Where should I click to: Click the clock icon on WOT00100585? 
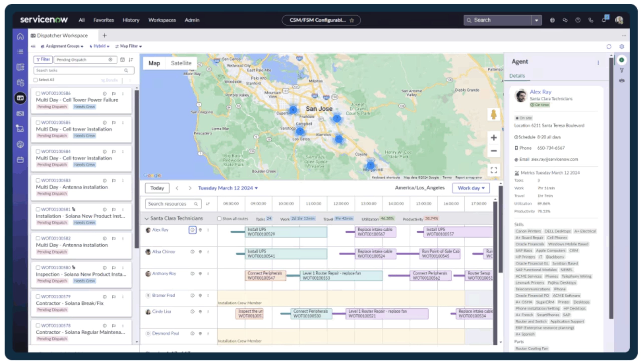(x=105, y=123)
